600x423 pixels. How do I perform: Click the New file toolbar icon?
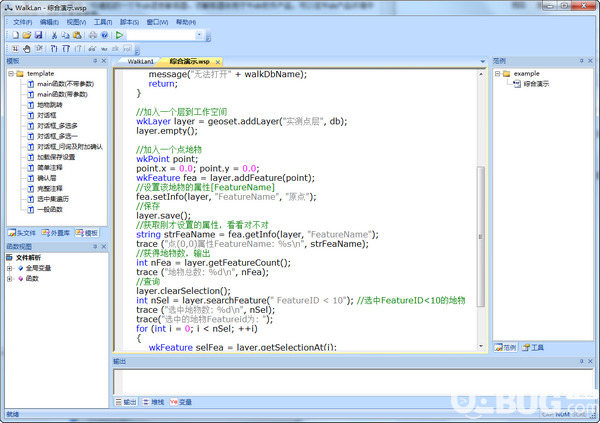tap(15, 35)
